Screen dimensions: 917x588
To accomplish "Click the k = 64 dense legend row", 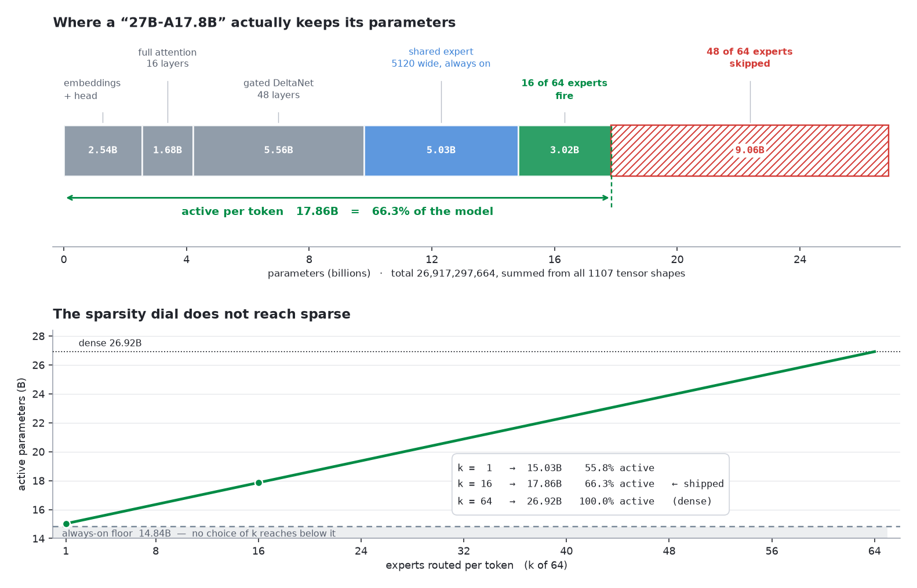I will click(x=584, y=501).
